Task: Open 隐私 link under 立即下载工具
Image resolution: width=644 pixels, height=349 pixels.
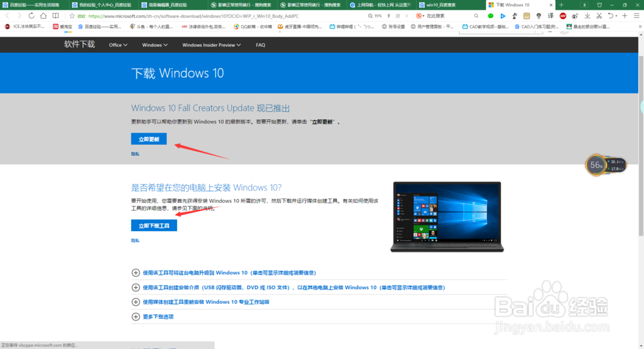Action: (135, 241)
